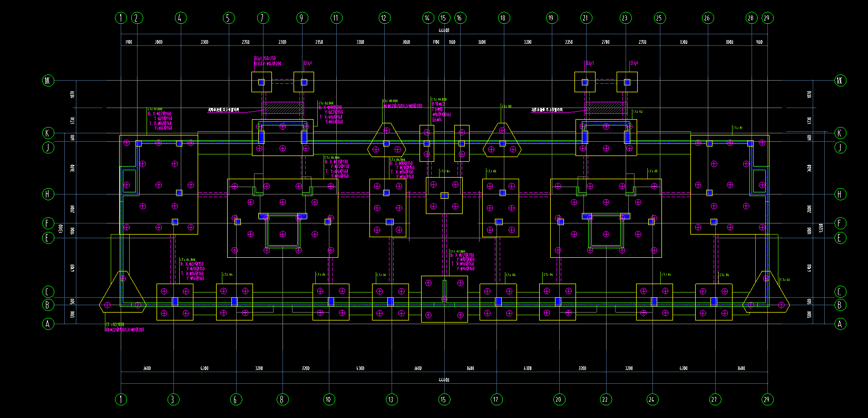The image size is (868, 418).
Task: Select the DJp1 350/250 footing label
Action: click(x=265, y=59)
